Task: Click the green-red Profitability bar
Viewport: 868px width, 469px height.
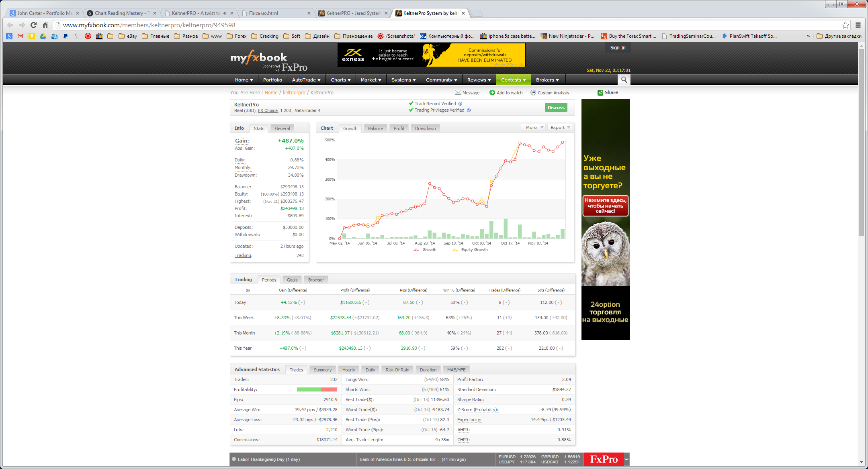Action: (x=317, y=389)
